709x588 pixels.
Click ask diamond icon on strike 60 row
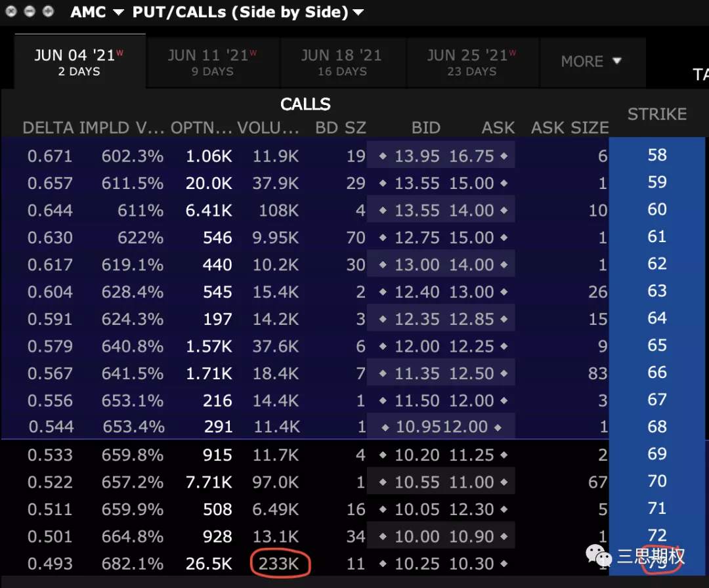pyautogui.click(x=504, y=210)
